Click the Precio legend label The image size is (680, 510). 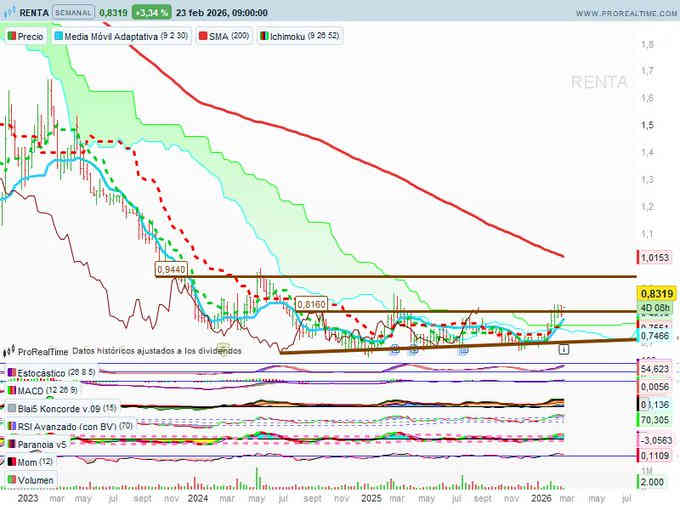(29, 35)
